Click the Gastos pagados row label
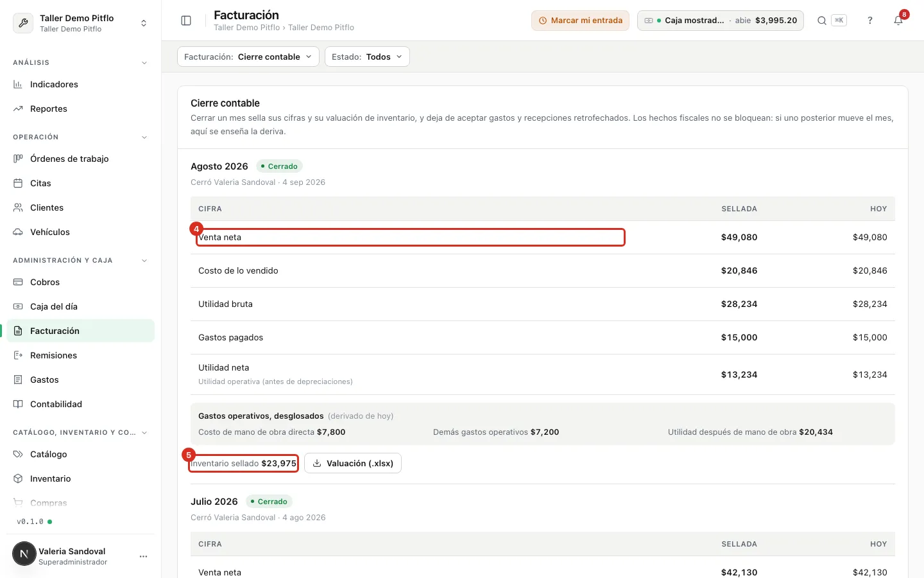Screen dimensions: 924x578 (x=230, y=337)
